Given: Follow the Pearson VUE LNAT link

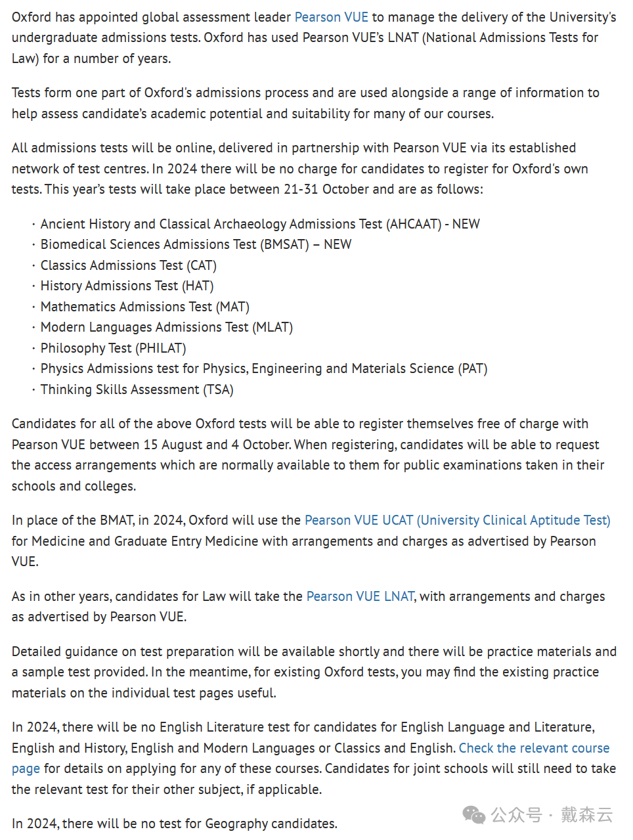Looking at the screenshot, I should coord(360,596).
